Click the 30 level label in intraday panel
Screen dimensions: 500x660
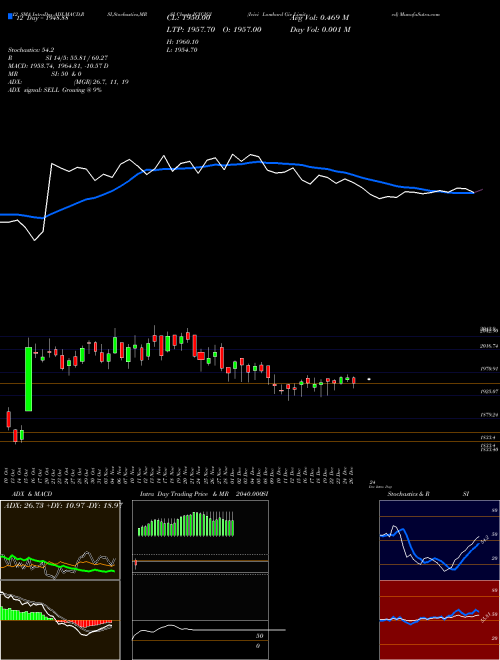click(x=259, y=636)
